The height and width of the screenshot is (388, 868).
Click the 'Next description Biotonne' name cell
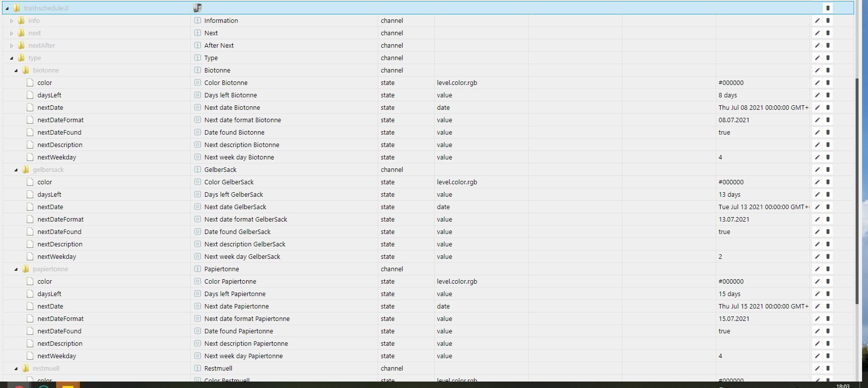click(x=242, y=145)
